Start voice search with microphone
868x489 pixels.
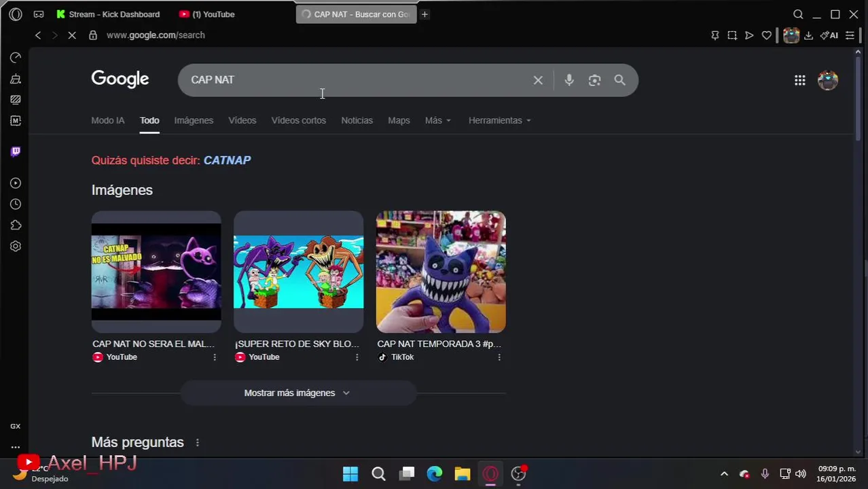click(x=569, y=80)
